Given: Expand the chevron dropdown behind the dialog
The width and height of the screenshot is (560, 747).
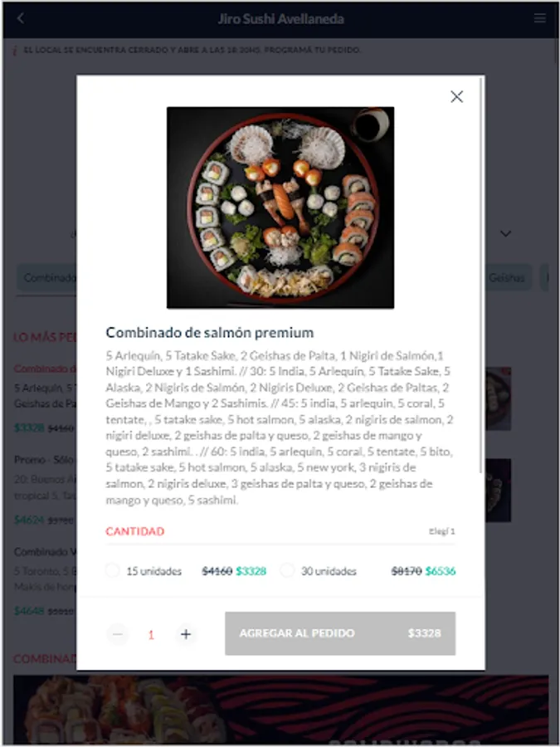Looking at the screenshot, I should (505, 233).
